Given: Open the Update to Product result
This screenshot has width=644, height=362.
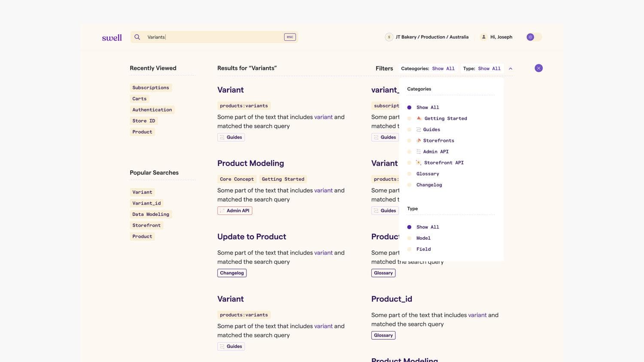Looking at the screenshot, I should coord(252,237).
